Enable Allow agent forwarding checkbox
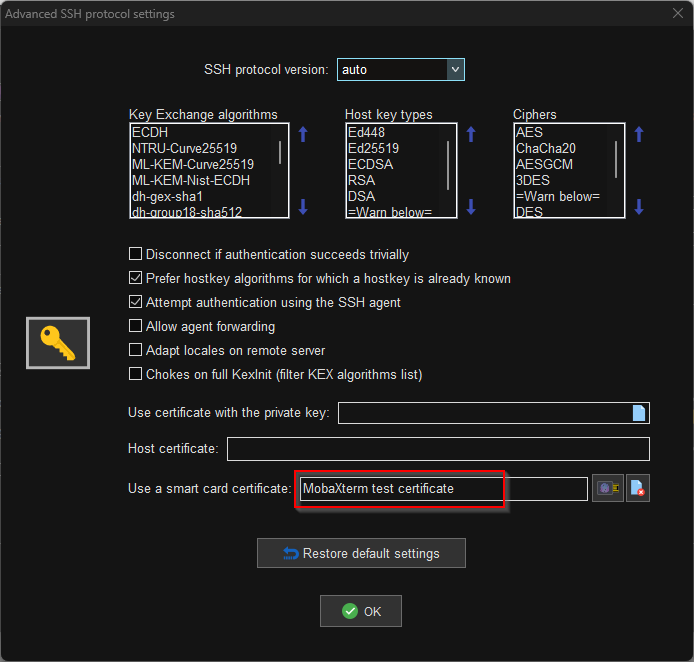The width and height of the screenshot is (694, 662). [x=135, y=326]
